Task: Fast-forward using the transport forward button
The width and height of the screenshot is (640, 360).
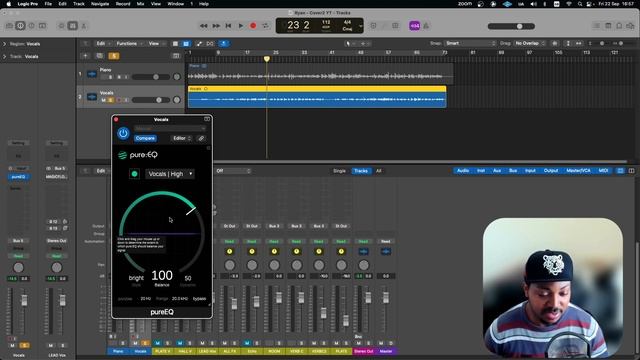Action: pyautogui.click(x=216, y=26)
